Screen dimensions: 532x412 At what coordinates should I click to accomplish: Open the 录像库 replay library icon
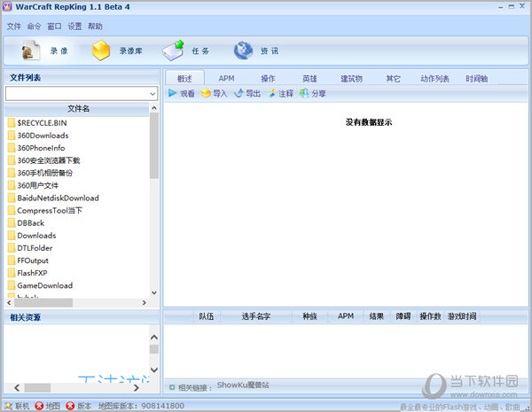coord(101,51)
